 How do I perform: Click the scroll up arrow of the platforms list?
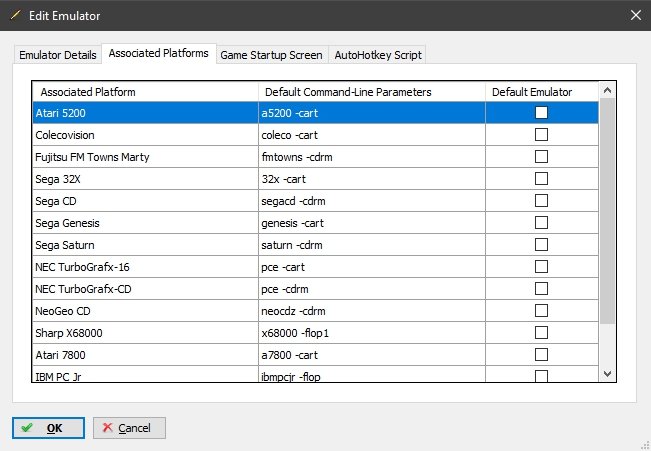coord(607,90)
